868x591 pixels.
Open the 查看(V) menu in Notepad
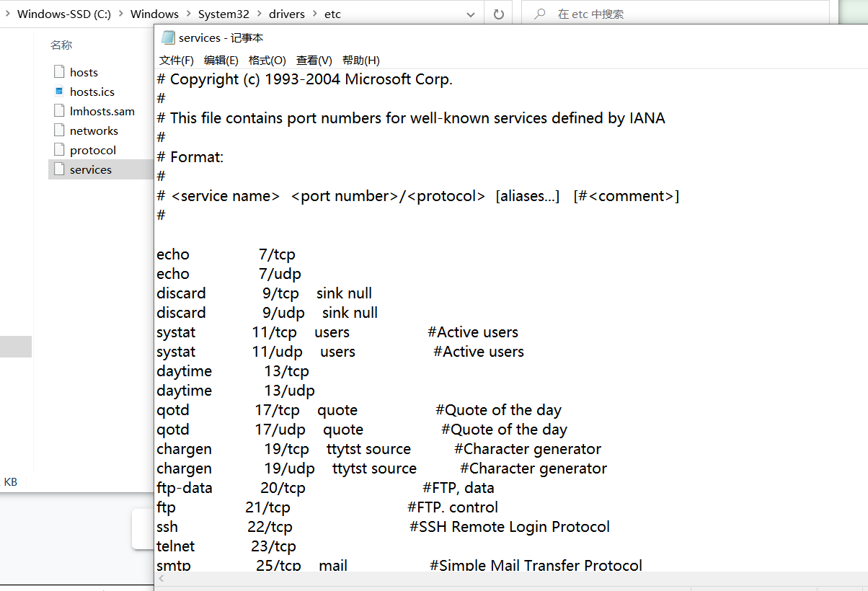coord(314,60)
